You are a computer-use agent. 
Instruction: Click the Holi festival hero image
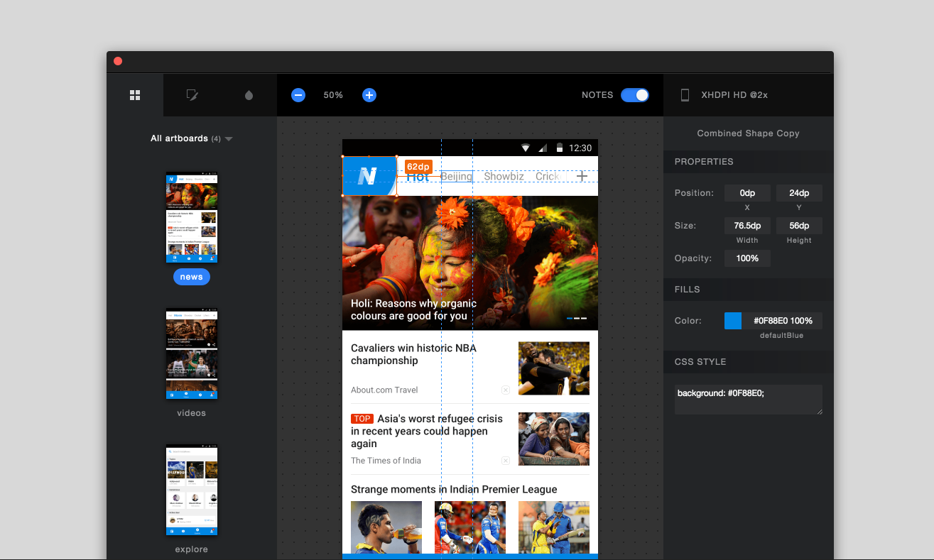pos(470,263)
